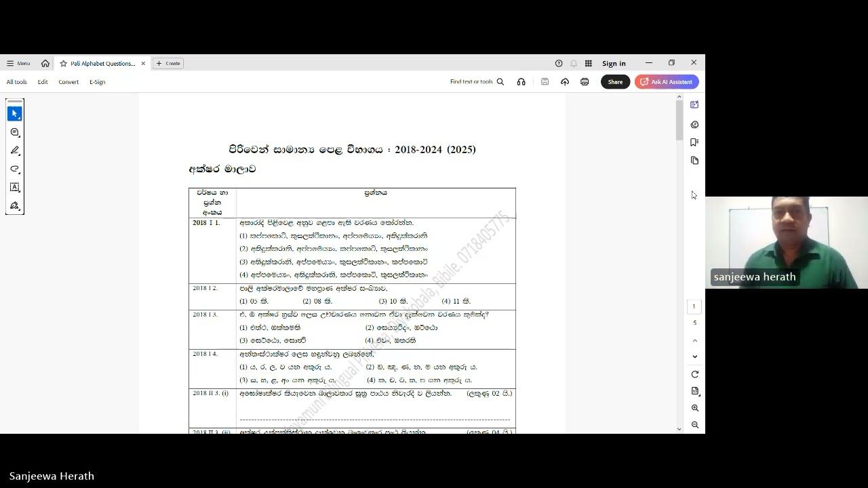
Task: Go to next page arrow
Action: [694, 357]
